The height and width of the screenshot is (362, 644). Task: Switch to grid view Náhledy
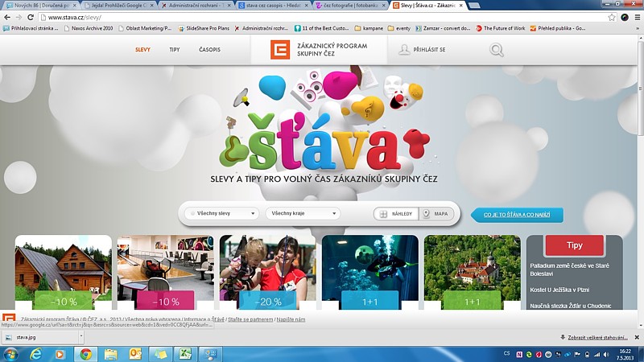[x=396, y=214]
